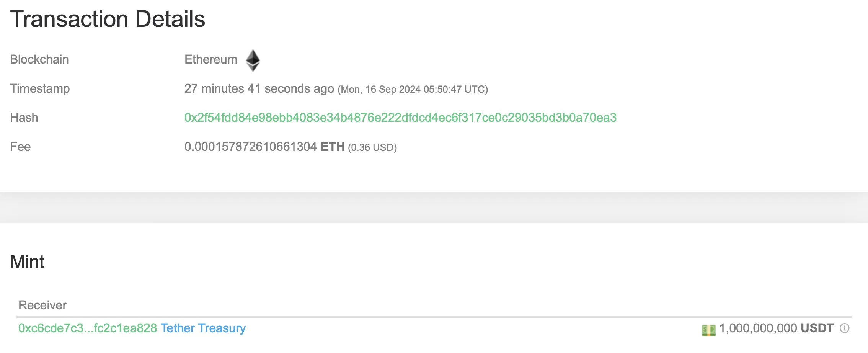Click the Mint section heading
Screen dimensions: 868x353
click(27, 262)
